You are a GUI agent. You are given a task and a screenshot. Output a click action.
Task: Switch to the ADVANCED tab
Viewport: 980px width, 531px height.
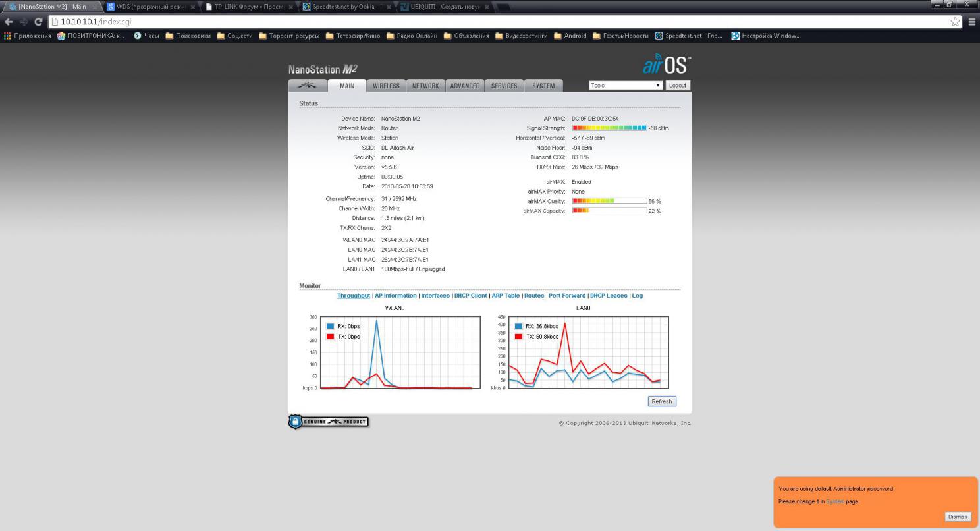pos(465,86)
